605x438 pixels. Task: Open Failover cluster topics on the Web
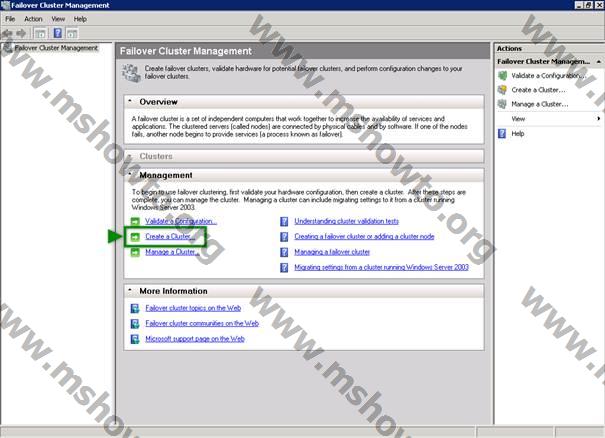(x=193, y=308)
